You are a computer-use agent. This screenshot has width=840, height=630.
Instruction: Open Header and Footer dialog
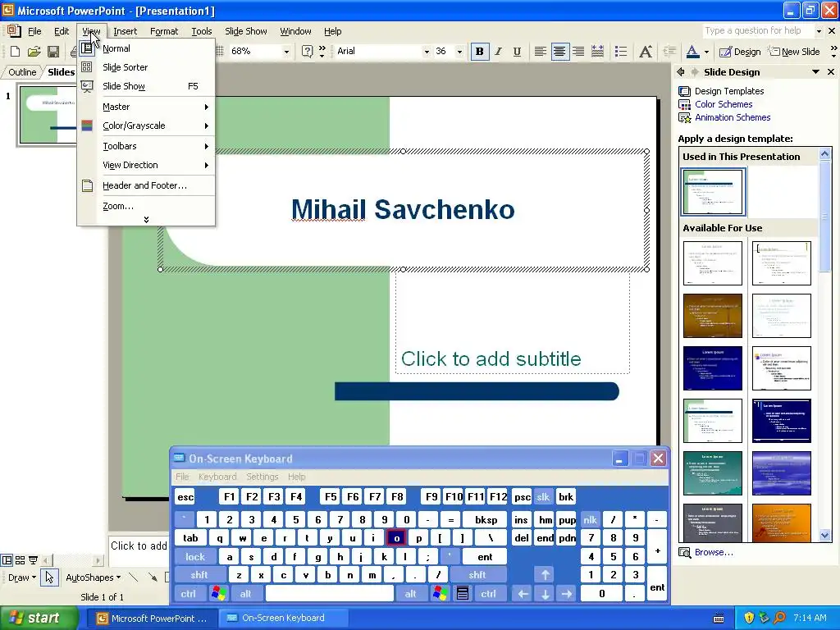(x=146, y=185)
